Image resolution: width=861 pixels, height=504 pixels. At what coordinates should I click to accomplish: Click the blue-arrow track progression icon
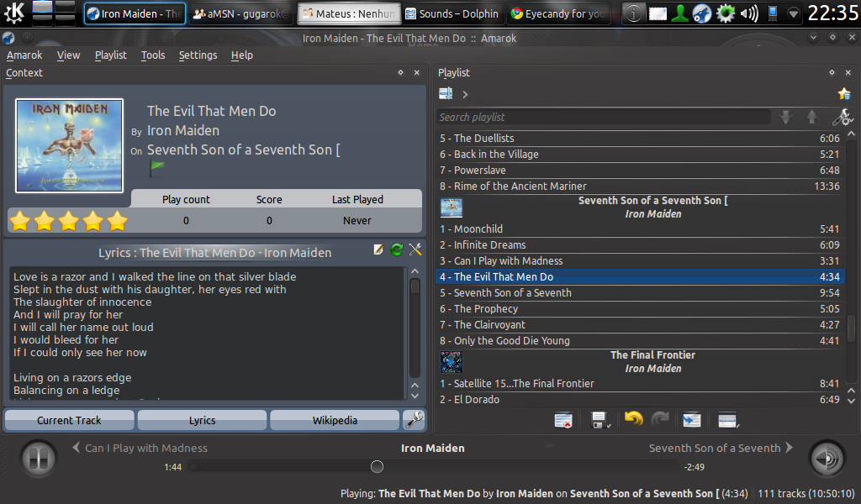692,421
